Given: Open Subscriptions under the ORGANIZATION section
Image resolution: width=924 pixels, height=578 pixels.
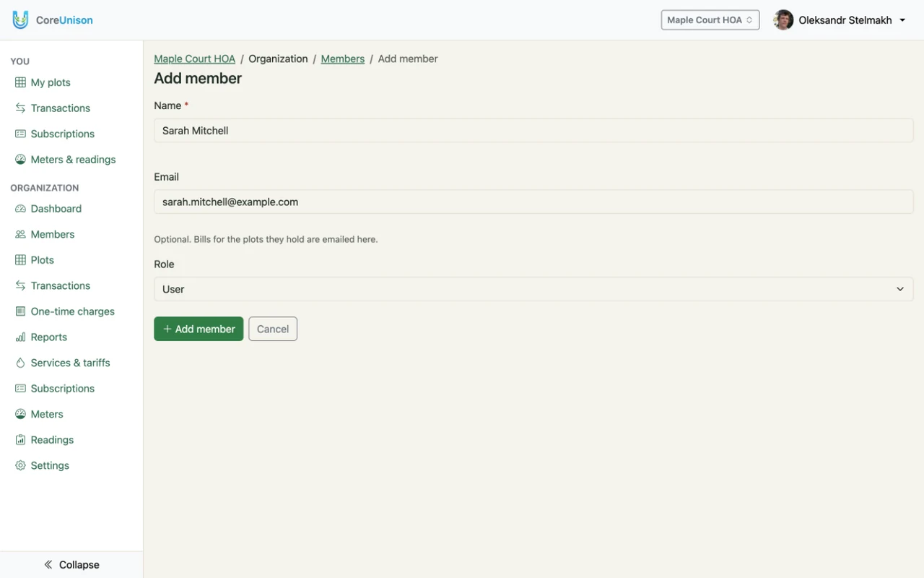Looking at the screenshot, I should (x=55, y=389).
